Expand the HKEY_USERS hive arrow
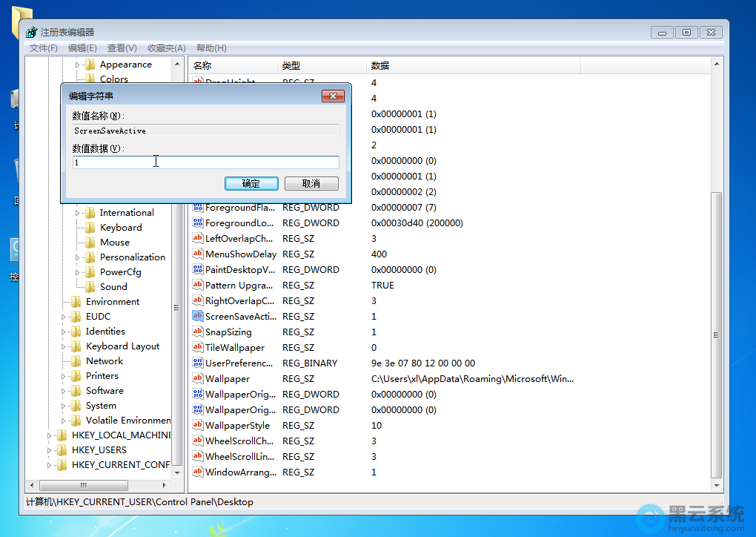The width and height of the screenshot is (756, 537). point(50,450)
